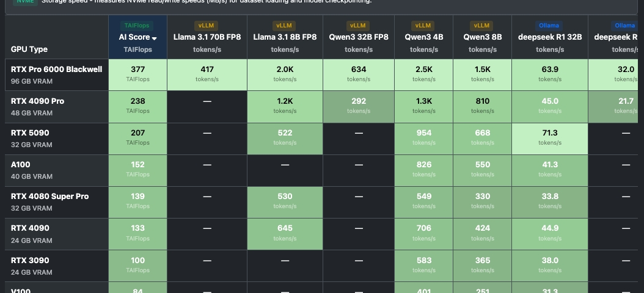Click the GPU Type column header
This screenshot has width=644, height=293.
(x=29, y=49)
